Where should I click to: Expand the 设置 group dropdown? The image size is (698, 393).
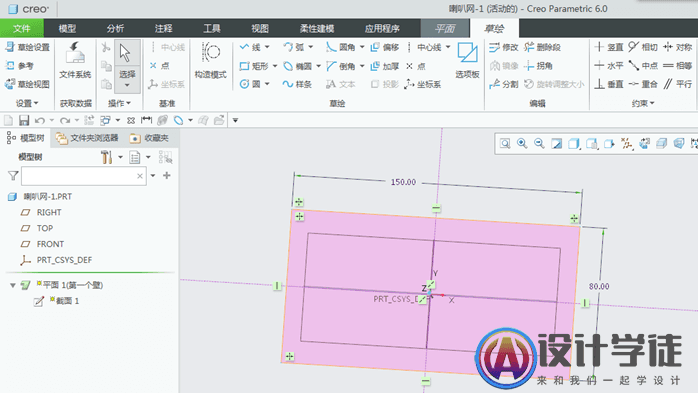(27, 103)
